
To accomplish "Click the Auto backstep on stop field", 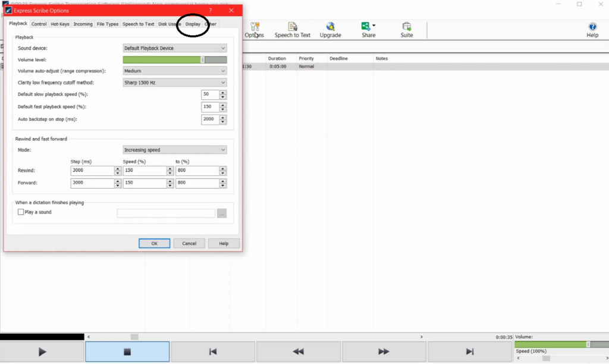I will pyautogui.click(x=210, y=120).
